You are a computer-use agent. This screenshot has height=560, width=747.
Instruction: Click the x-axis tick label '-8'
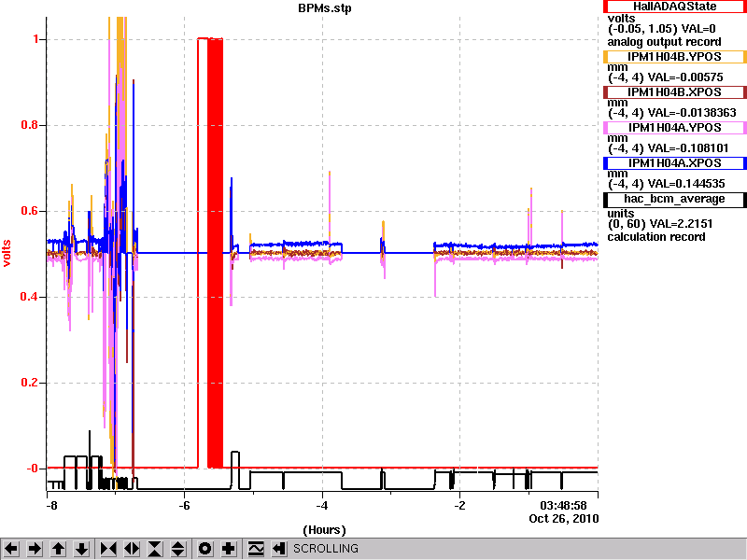coord(51,506)
